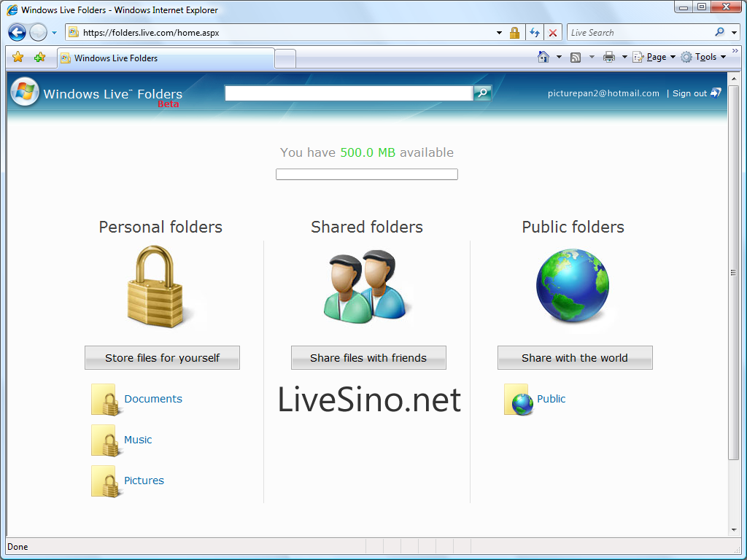Click the Public folders heading
This screenshot has height=560, width=747.
click(x=573, y=227)
